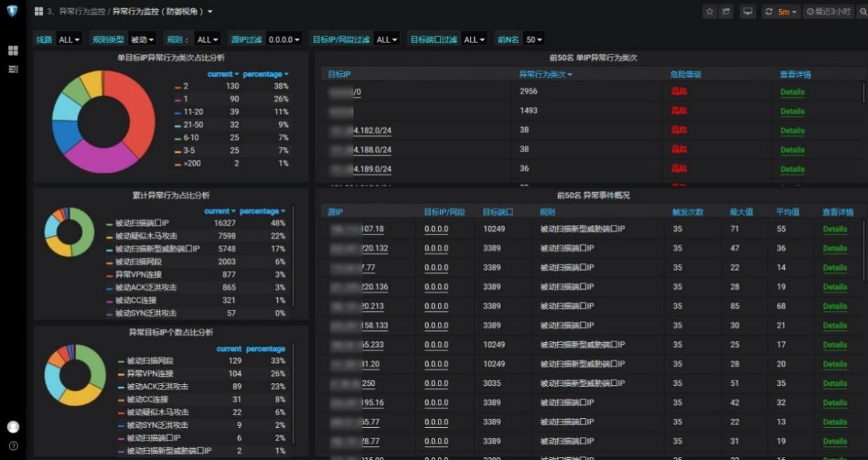
Task: Expand the 前N名 50 dropdown
Action: (x=534, y=40)
